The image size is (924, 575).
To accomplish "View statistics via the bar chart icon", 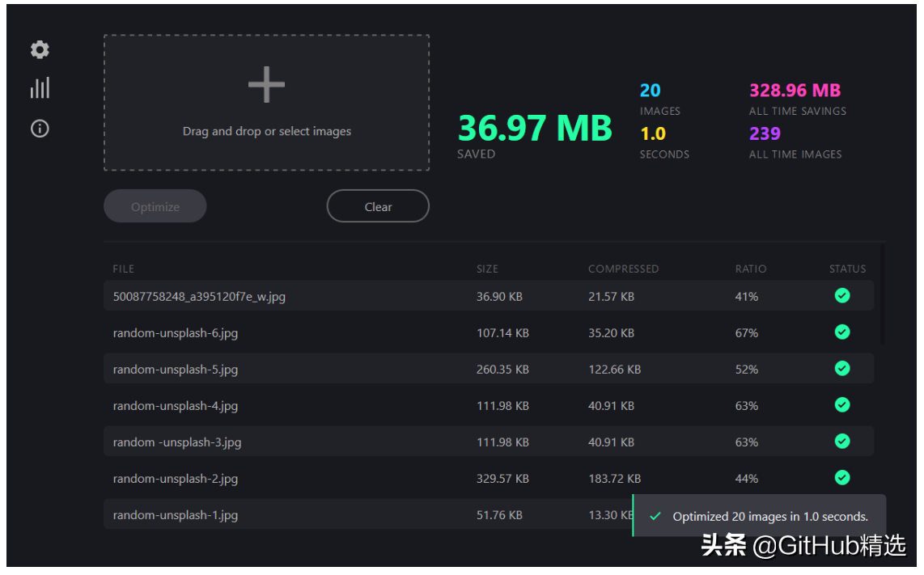I will [x=39, y=87].
